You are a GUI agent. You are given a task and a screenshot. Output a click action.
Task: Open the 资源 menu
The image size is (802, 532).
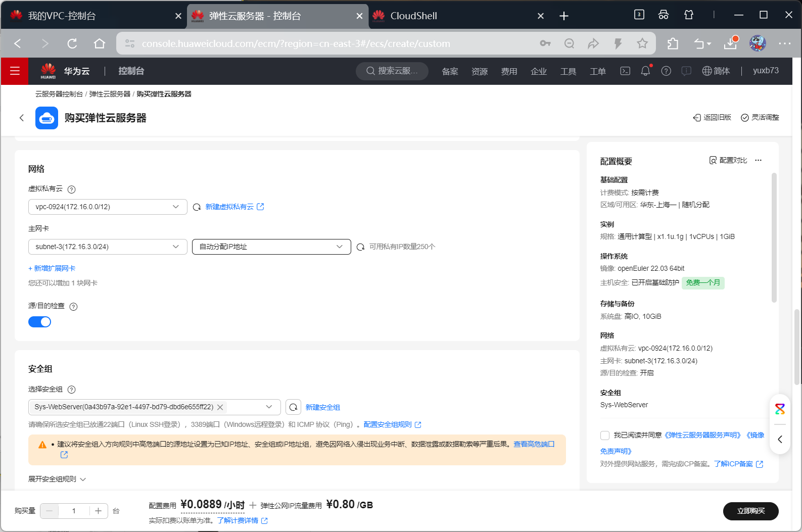[480, 71]
